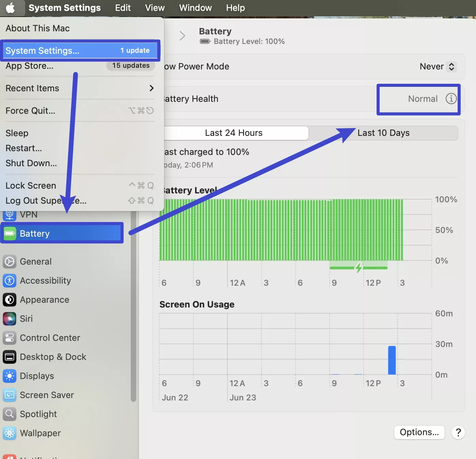The width and height of the screenshot is (476, 459).
Task: Expand Recent Items submenu arrow
Action: tap(152, 88)
